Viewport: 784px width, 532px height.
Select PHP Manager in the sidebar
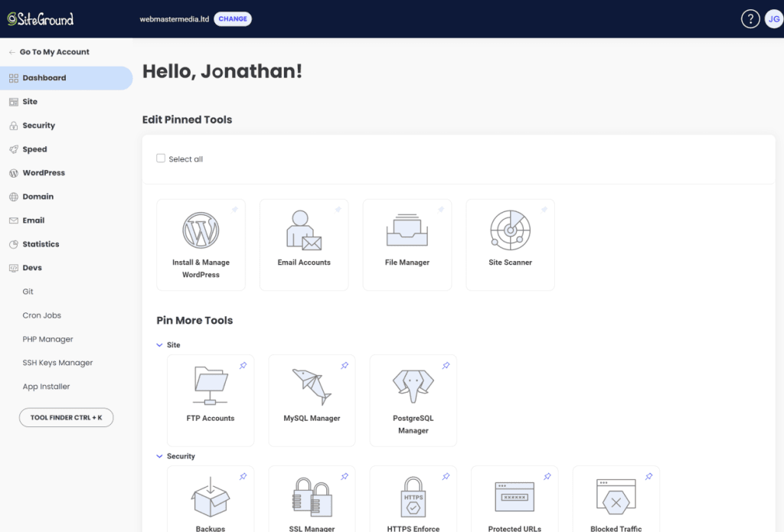pos(47,339)
